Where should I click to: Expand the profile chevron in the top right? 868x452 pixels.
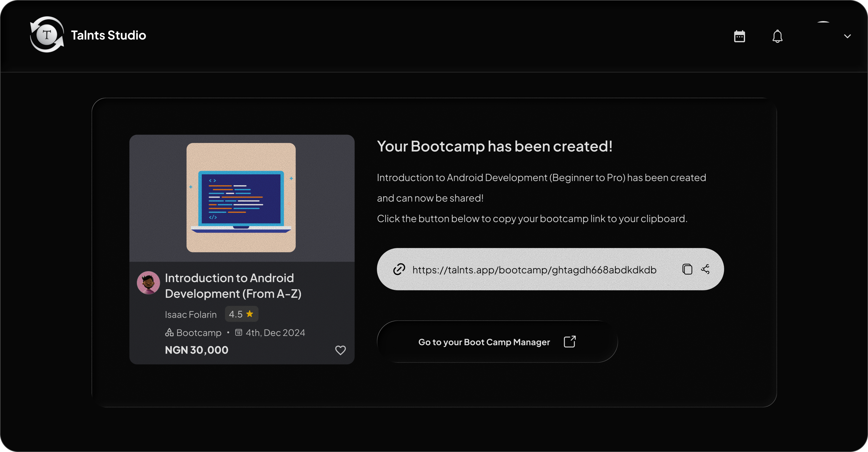(847, 36)
